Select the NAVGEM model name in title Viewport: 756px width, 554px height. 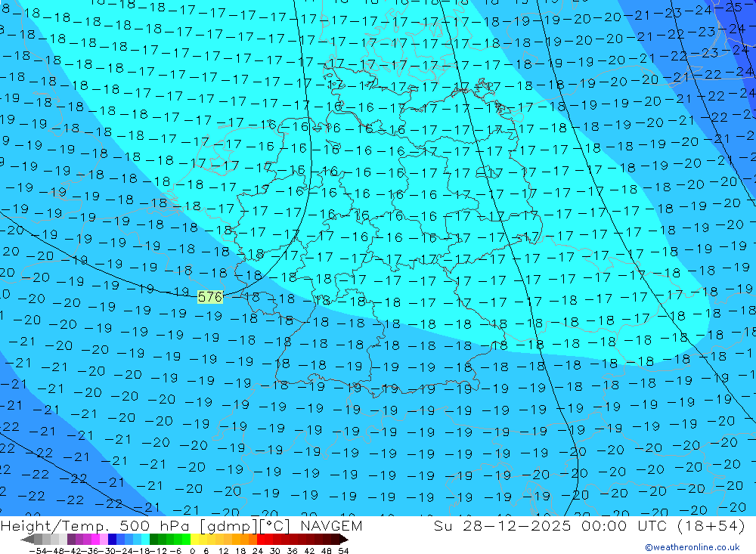331,525
